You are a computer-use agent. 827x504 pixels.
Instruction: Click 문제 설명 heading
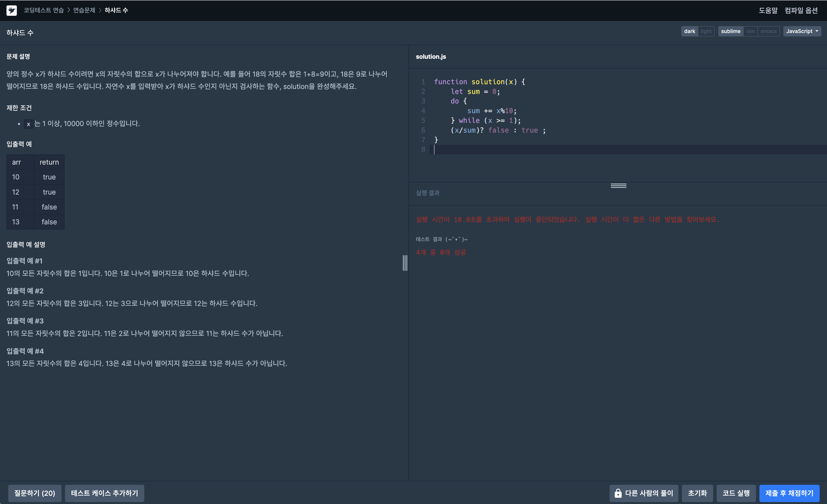pyautogui.click(x=18, y=57)
